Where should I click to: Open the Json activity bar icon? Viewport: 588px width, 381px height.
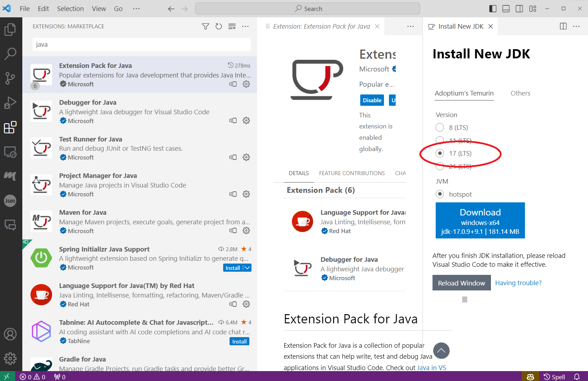(x=10, y=201)
